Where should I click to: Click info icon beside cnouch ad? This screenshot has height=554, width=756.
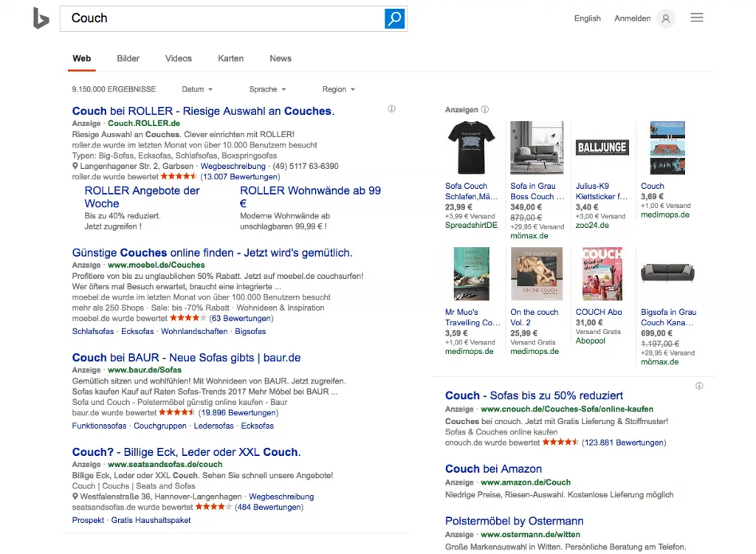pyautogui.click(x=699, y=385)
